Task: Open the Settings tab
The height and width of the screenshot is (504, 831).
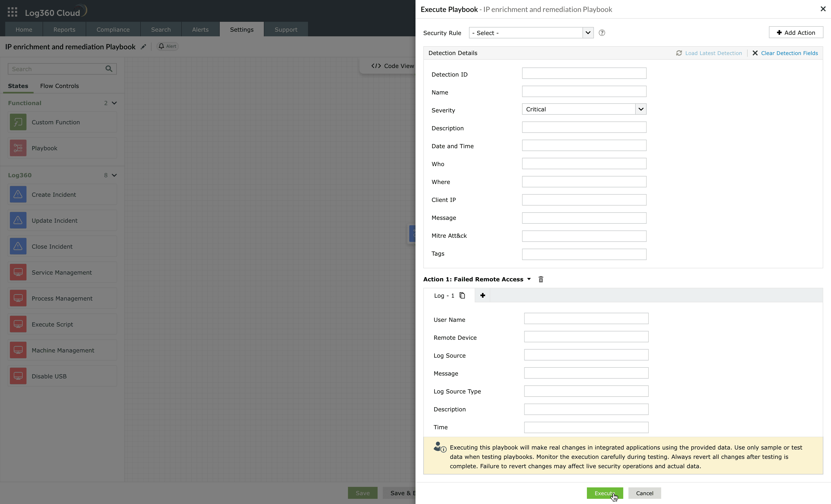Action: coord(242,29)
